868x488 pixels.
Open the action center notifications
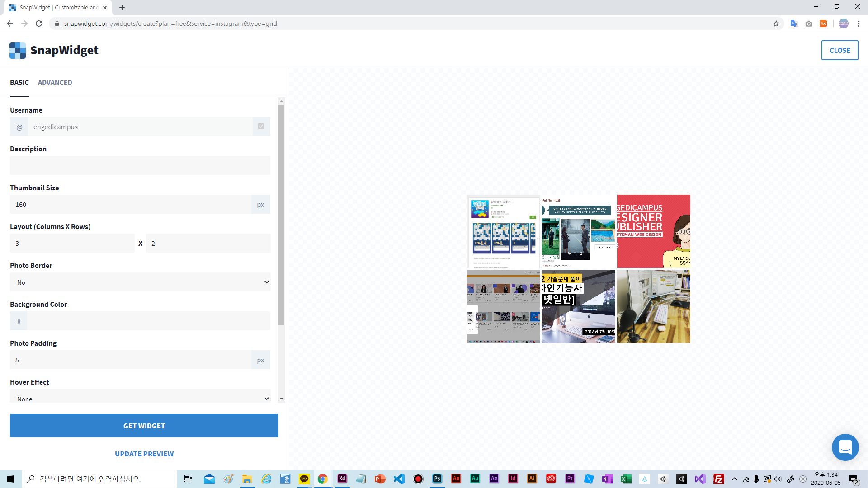854,479
